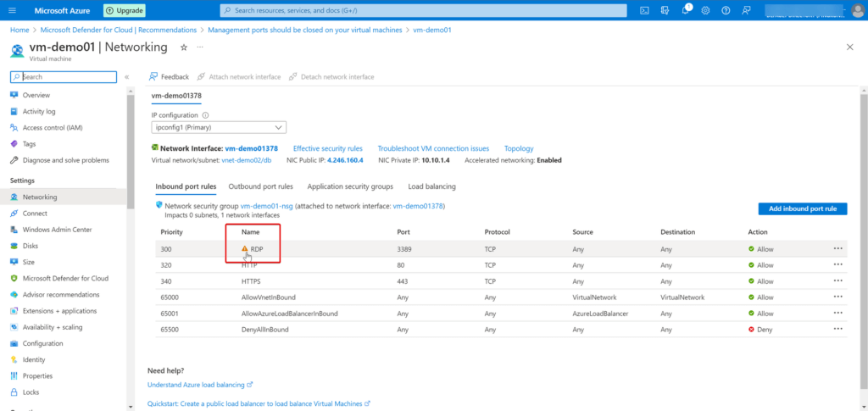Screen dimensions: 868x411
Task: Open Windows Admin Center
Action: (57, 230)
